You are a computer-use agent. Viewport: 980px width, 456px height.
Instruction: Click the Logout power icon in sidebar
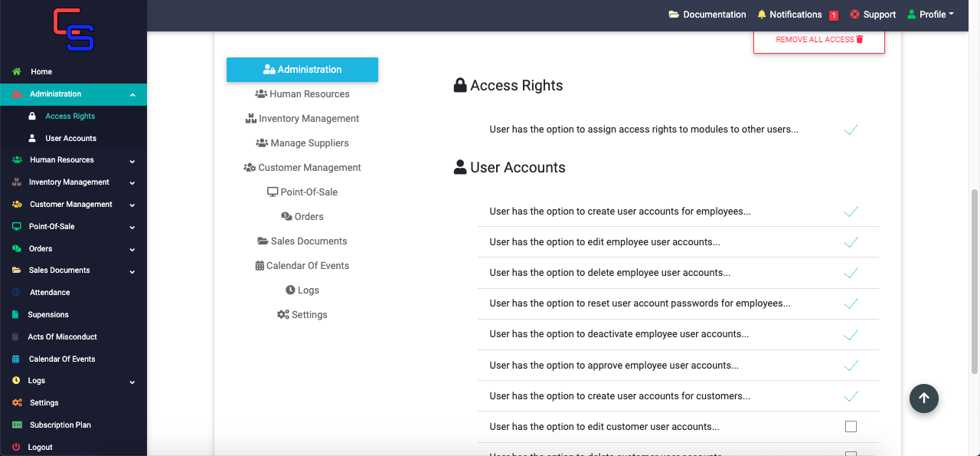tap(16, 448)
